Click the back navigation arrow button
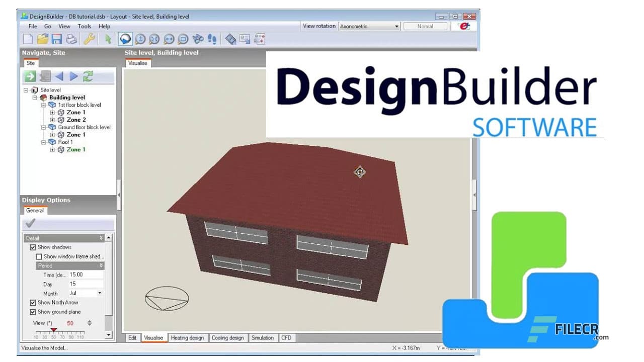 [x=59, y=76]
